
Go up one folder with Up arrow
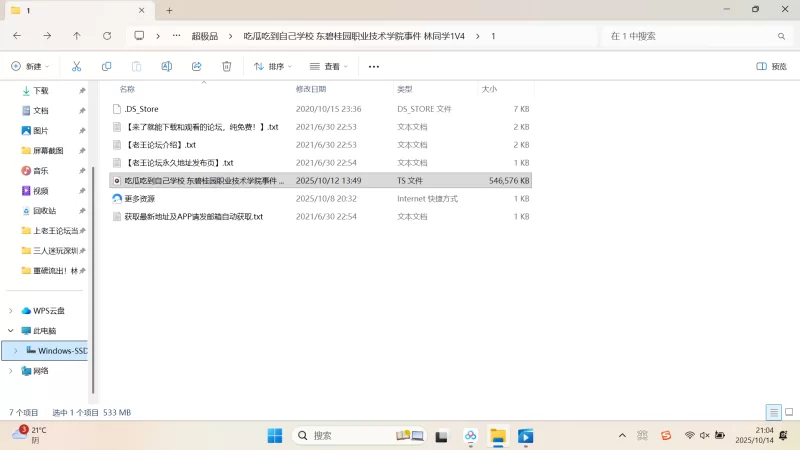pyautogui.click(x=77, y=36)
